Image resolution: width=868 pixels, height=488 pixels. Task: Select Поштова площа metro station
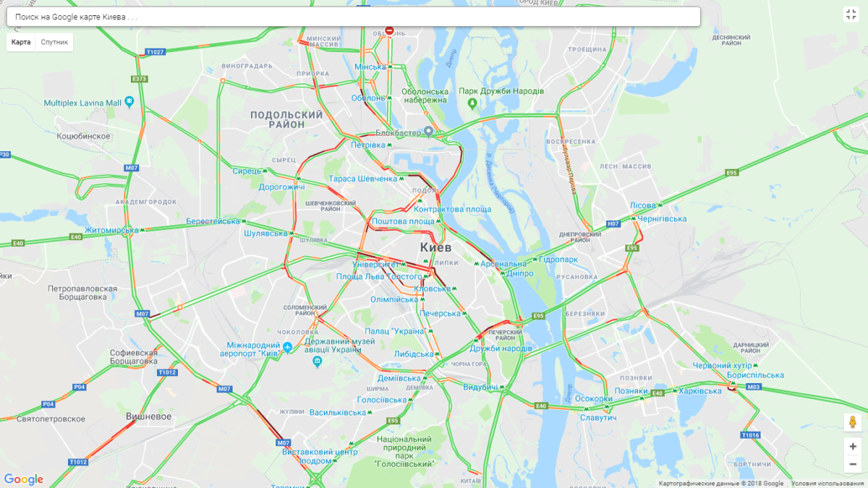pos(404,221)
